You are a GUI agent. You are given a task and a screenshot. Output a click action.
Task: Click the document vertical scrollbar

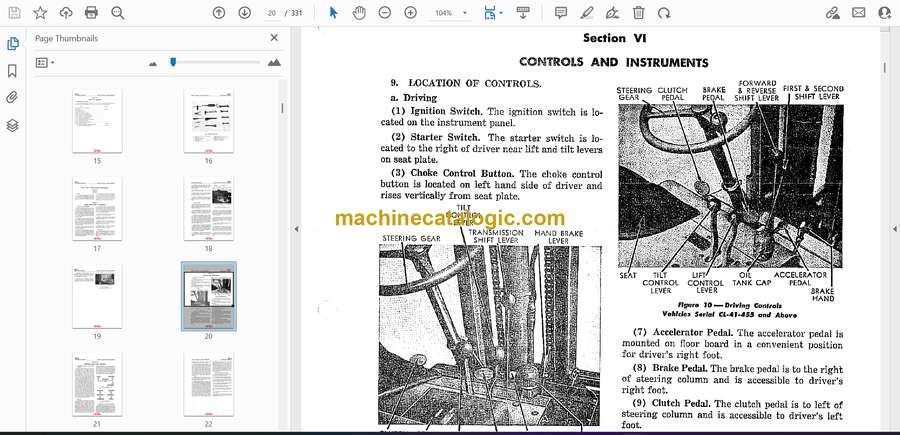pos(884,68)
